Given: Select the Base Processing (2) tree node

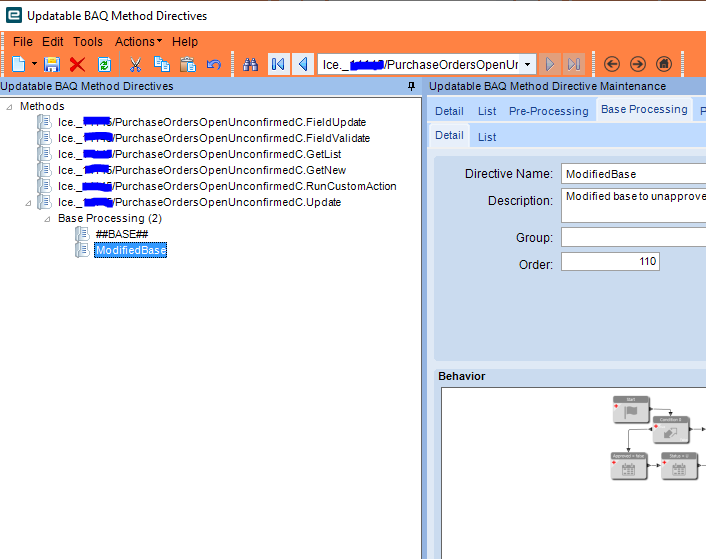Looking at the screenshot, I should pos(110,218).
